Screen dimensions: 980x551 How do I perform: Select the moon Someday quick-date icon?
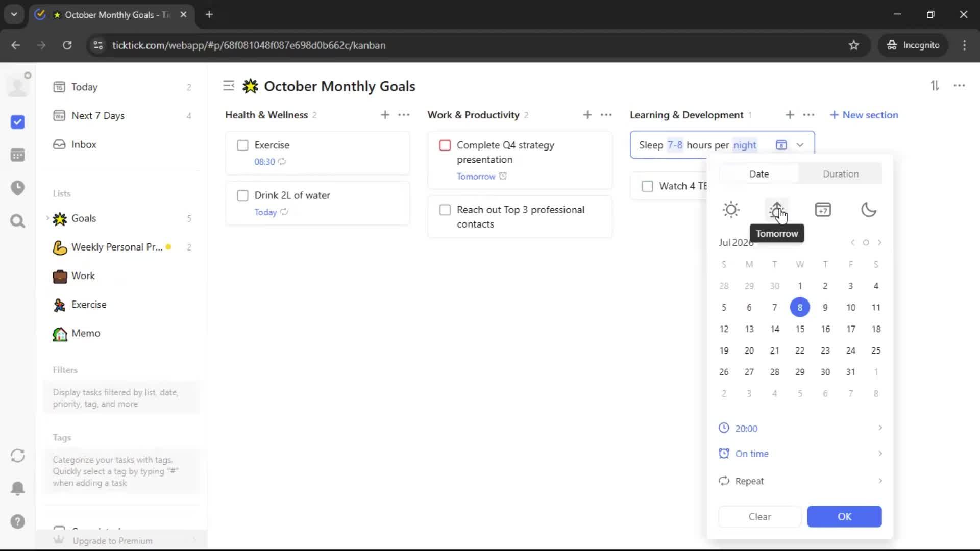(x=868, y=210)
